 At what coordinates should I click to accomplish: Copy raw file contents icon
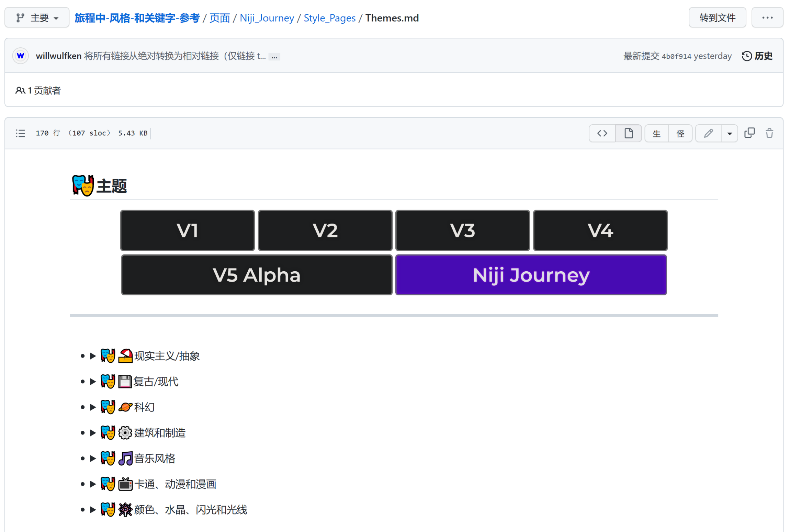(x=749, y=133)
